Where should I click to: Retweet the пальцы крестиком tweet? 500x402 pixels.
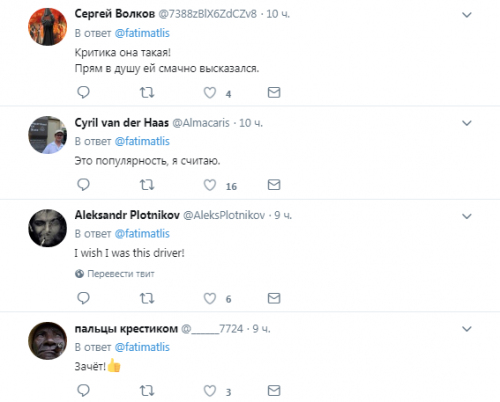147,390
